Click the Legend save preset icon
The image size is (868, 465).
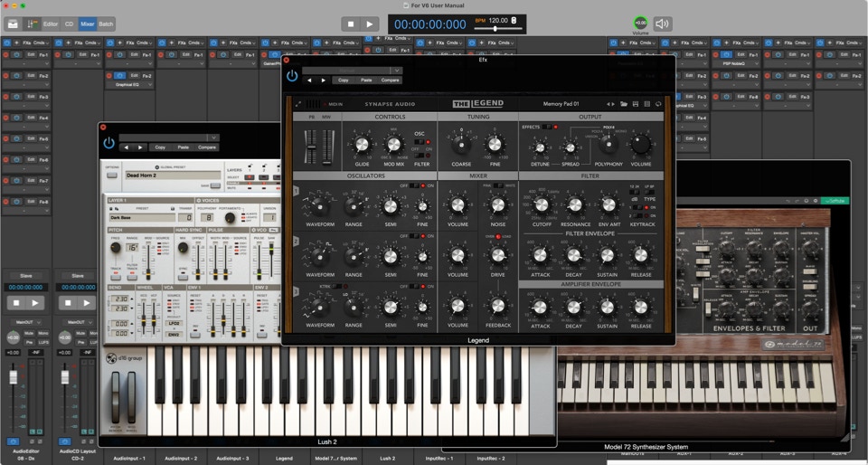[636, 104]
